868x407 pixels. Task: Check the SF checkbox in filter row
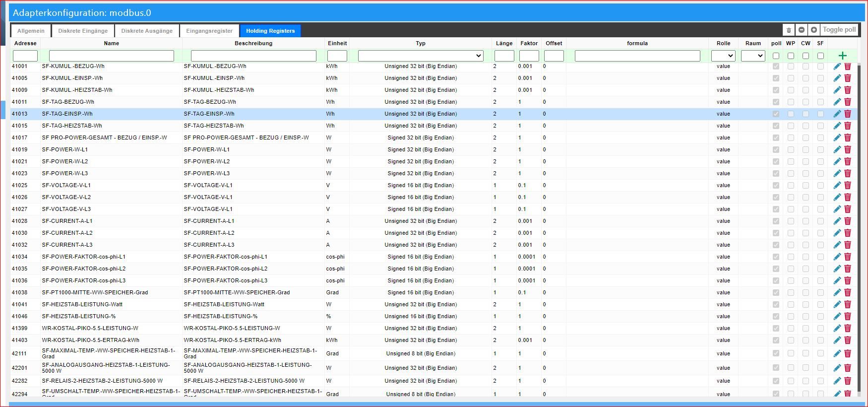click(x=820, y=56)
